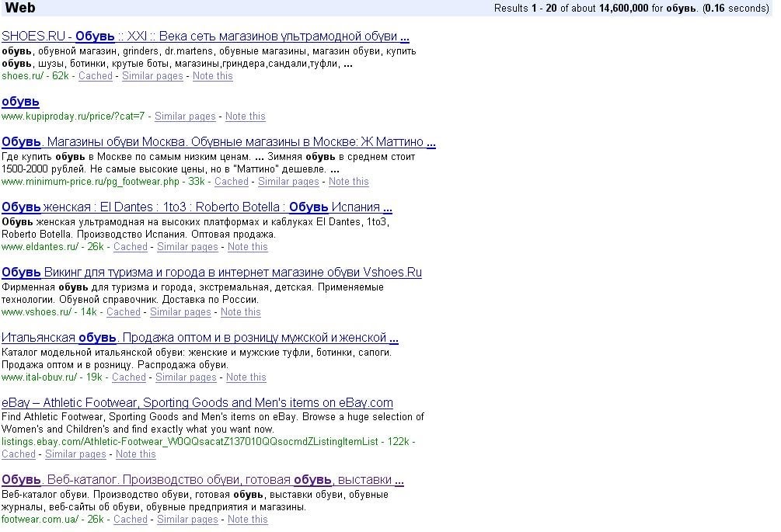Open Cached link for eBay listing result
This screenshot has height=532, width=781.
tap(19, 454)
